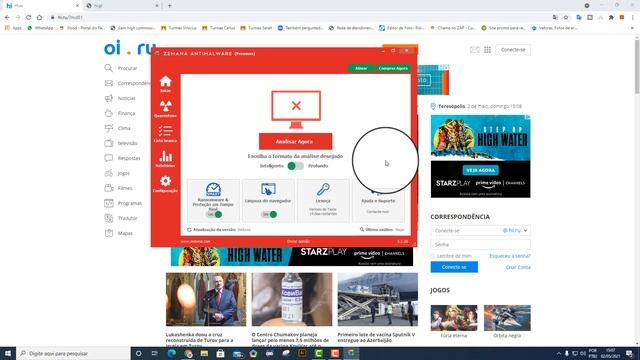Open Clima in the oi.ru sidebar
Image resolution: width=640 pixels, height=360 pixels.
(x=124, y=128)
